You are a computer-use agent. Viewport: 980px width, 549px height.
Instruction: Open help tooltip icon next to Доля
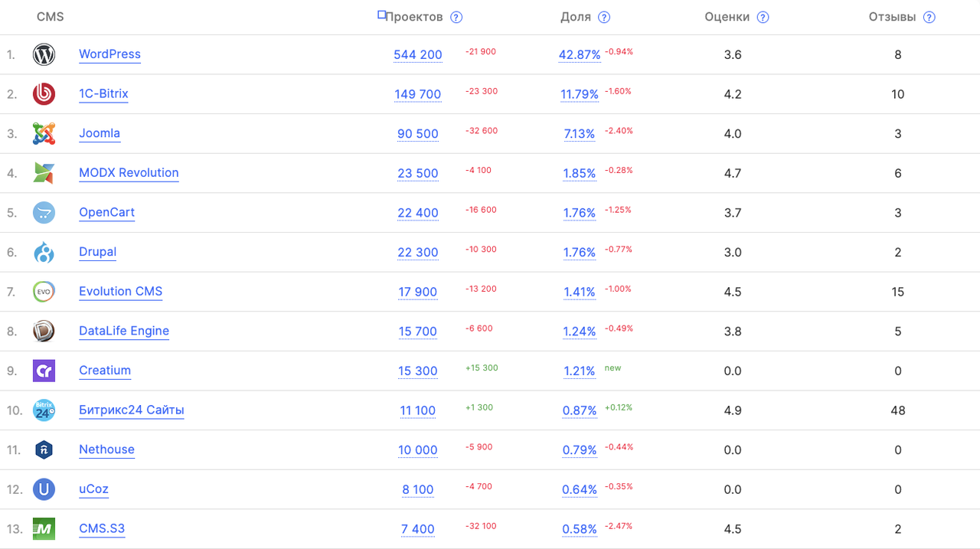click(604, 18)
